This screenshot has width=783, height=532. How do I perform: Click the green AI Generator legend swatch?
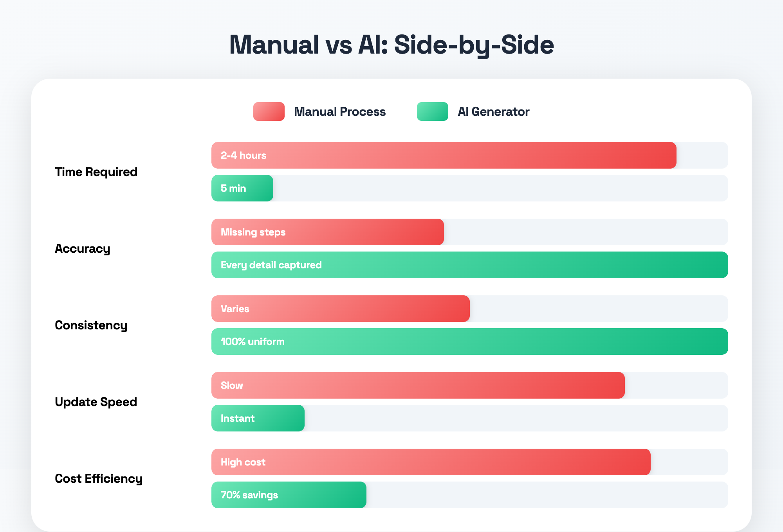(x=432, y=111)
